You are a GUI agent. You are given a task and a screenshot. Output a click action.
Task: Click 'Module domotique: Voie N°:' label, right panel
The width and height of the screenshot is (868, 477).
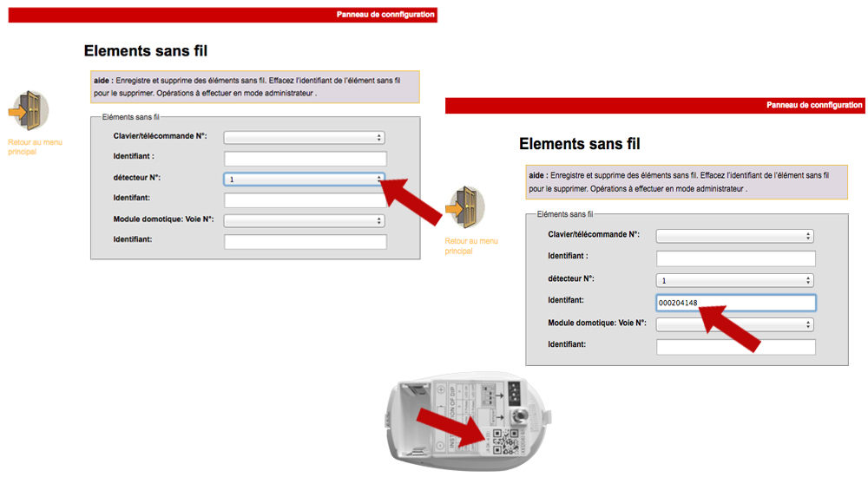[597, 323]
